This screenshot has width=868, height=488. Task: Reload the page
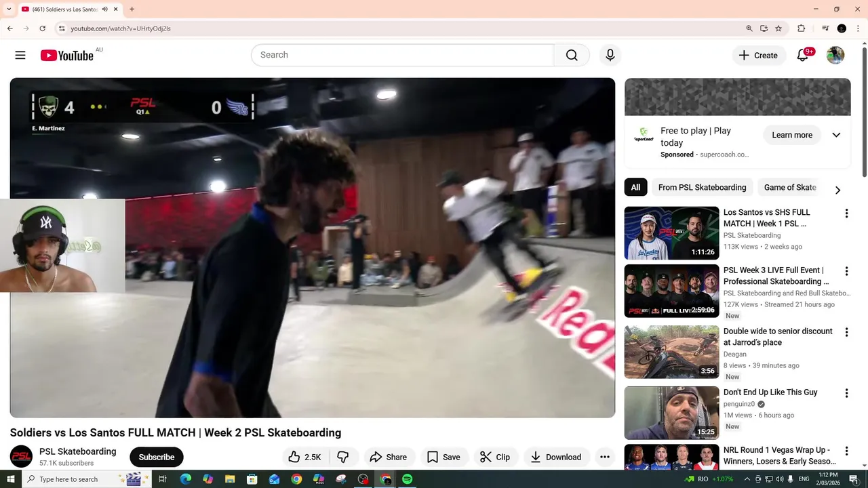[42, 28]
